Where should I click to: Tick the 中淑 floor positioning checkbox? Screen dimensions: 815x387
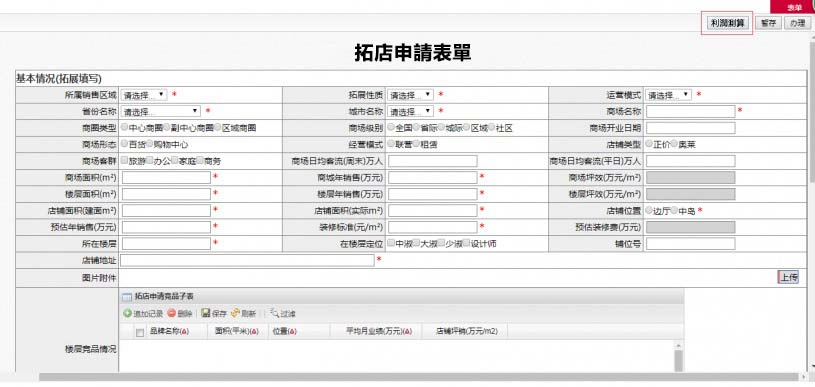click(x=391, y=243)
